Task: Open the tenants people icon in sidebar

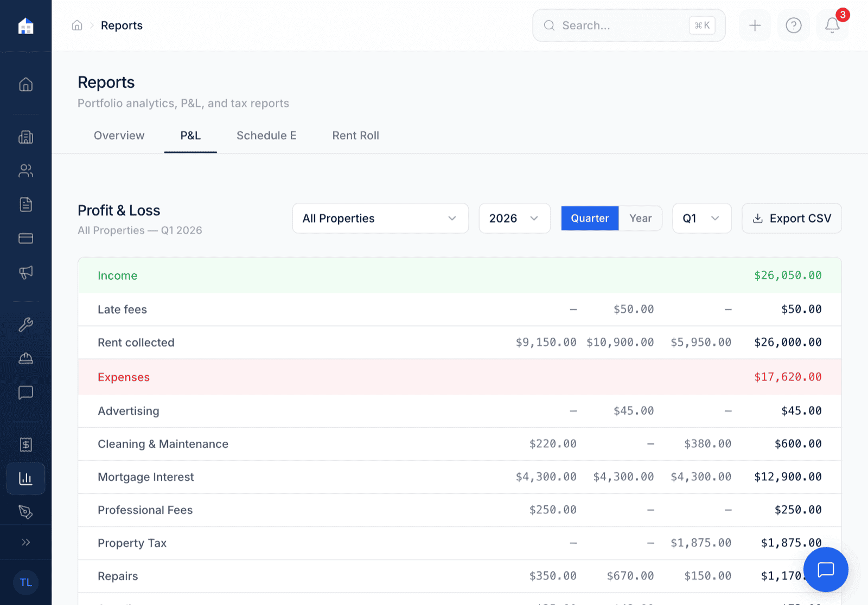Action: [x=25, y=171]
